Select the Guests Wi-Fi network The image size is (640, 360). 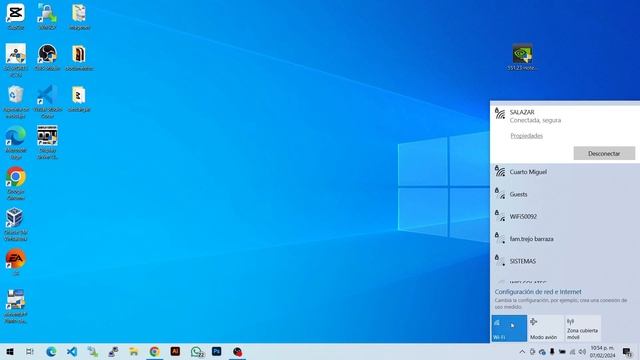[565, 194]
